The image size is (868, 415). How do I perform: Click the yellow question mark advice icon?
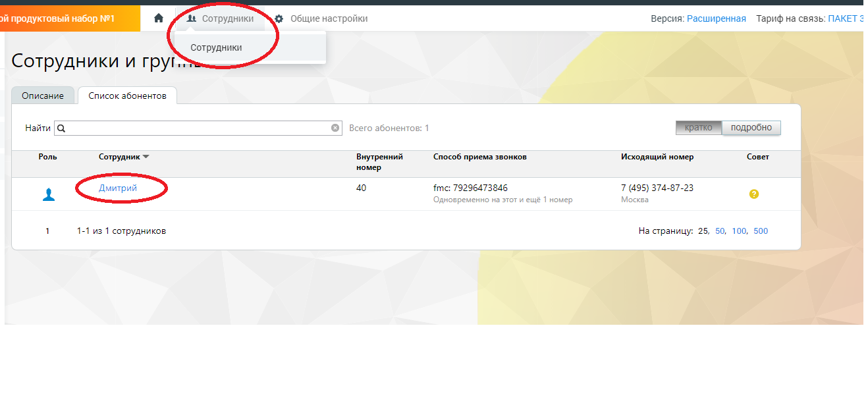click(754, 194)
